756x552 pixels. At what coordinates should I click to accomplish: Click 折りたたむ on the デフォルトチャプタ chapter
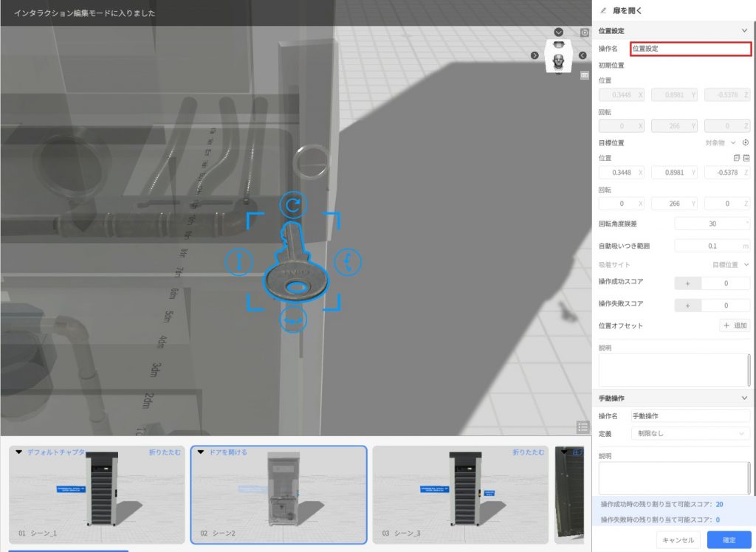pos(165,452)
